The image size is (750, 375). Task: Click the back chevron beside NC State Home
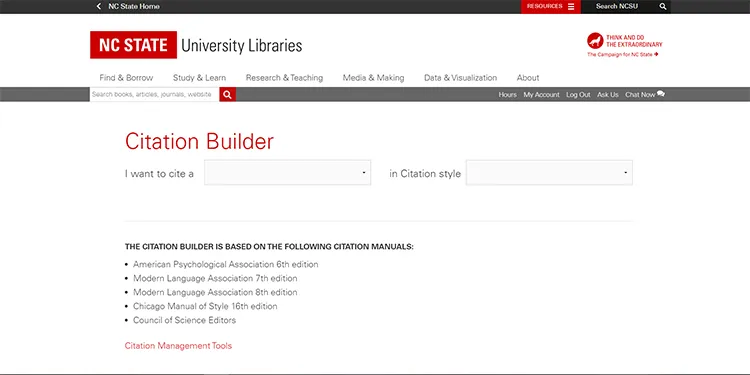[x=99, y=6]
